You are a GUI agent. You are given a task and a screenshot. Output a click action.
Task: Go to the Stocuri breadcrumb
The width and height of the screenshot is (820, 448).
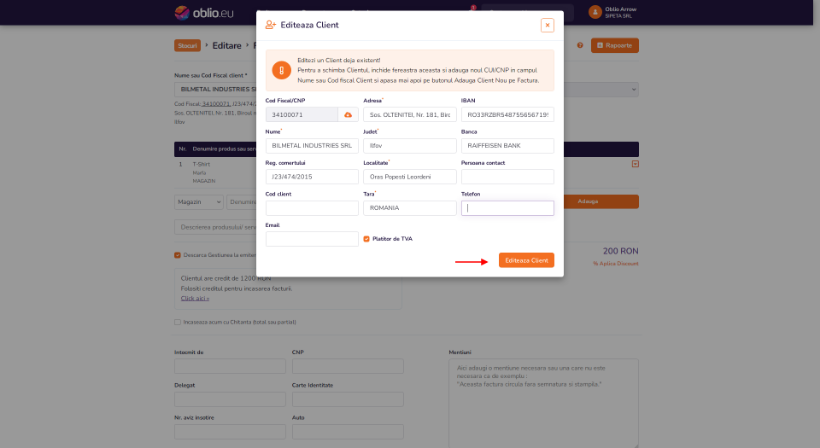pyautogui.click(x=187, y=45)
